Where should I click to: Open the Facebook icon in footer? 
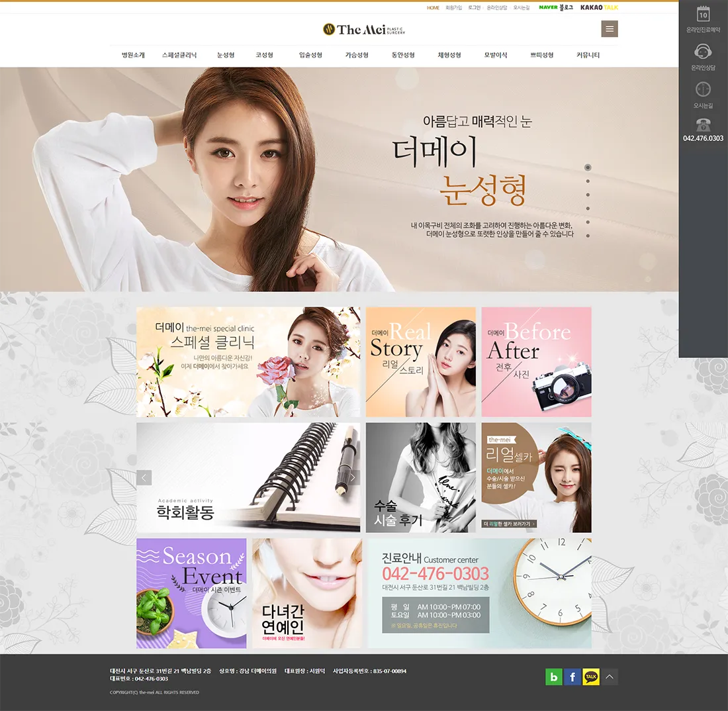(572, 677)
